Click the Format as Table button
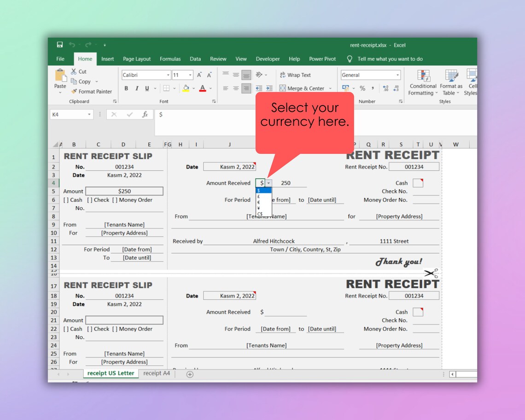This screenshot has height=420, width=525. click(451, 83)
